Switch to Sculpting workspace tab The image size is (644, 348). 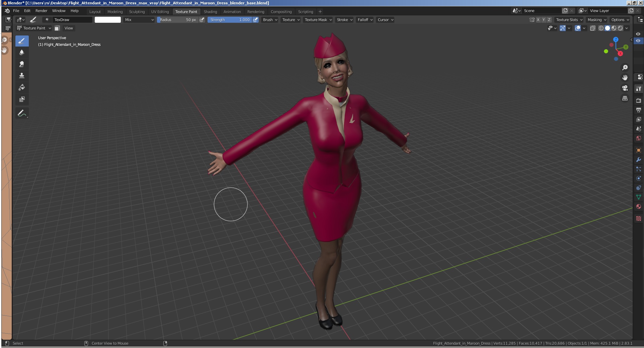pyautogui.click(x=137, y=12)
